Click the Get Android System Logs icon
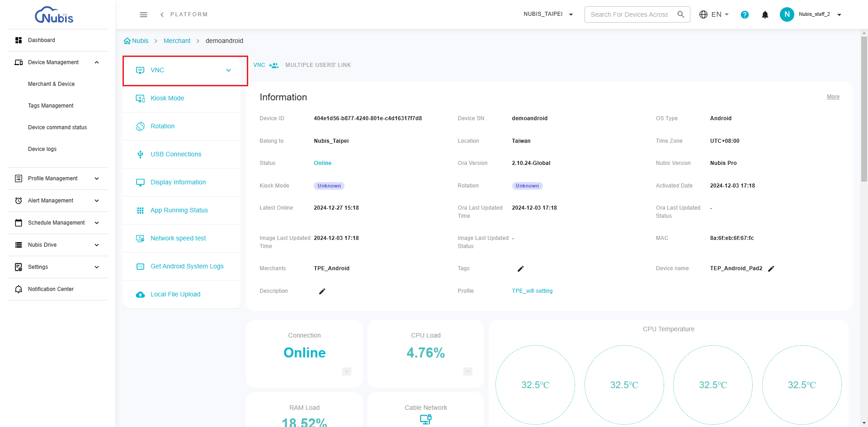Screen dimensions: 868x427 click(x=140, y=266)
